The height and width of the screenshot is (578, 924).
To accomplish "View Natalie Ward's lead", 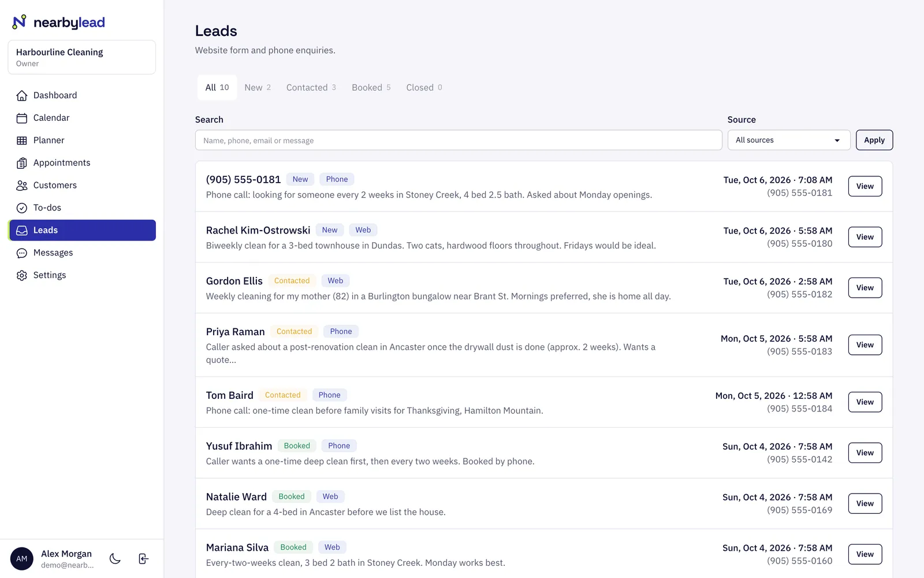I will click(865, 504).
